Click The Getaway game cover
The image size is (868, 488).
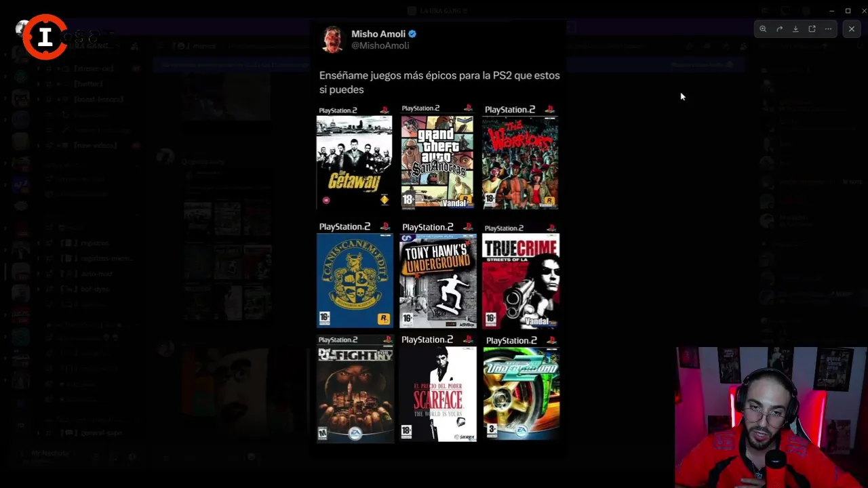[354, 157]
